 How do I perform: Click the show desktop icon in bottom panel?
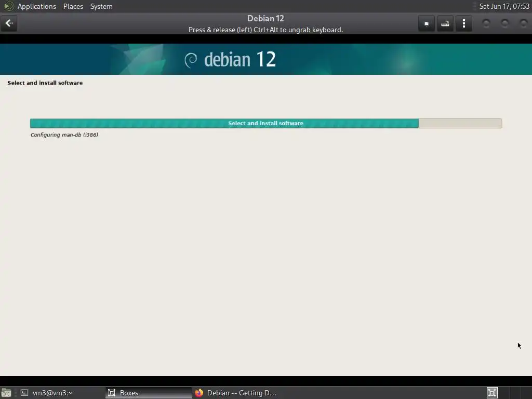click(x=6, y=393)
